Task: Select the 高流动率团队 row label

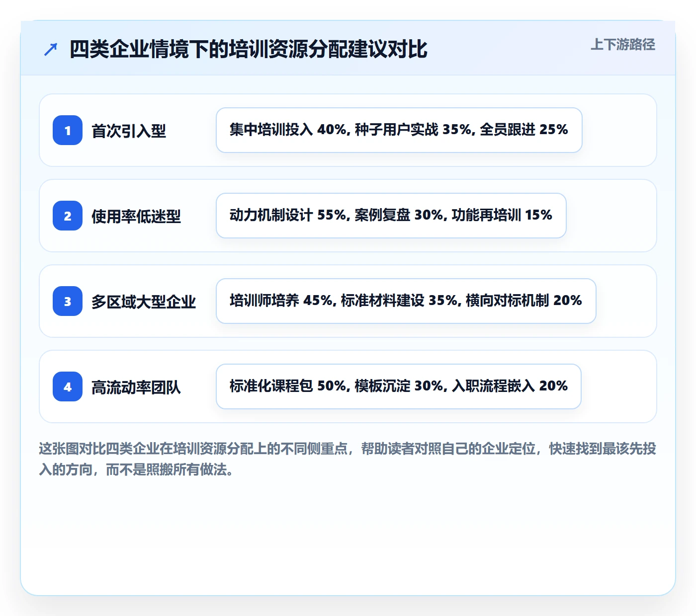Action: [136, 387]
